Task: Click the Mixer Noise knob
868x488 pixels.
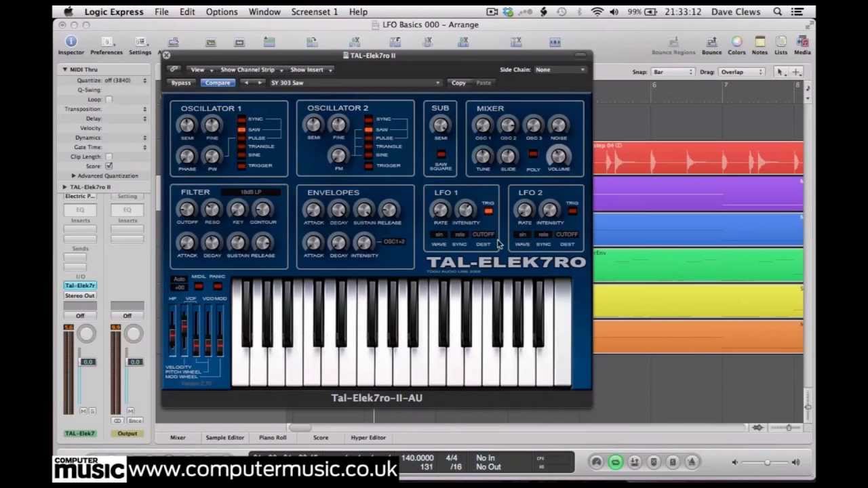Action: 558,125
